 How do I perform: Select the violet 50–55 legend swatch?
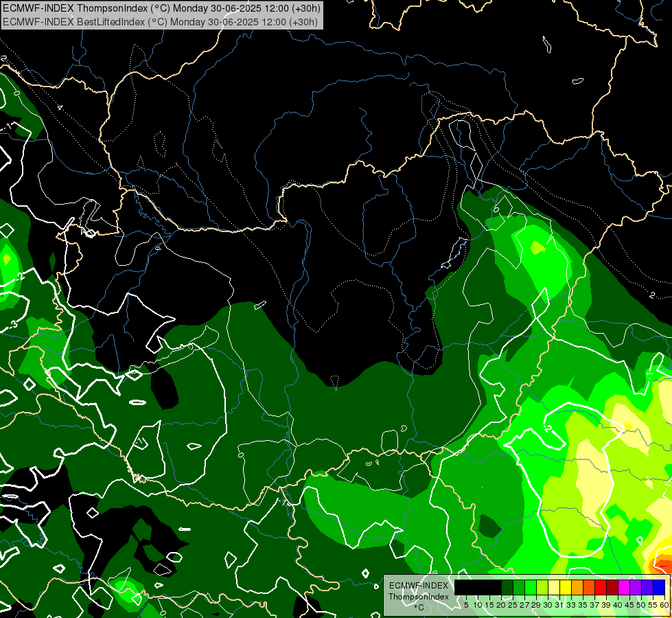click(647, 588)
